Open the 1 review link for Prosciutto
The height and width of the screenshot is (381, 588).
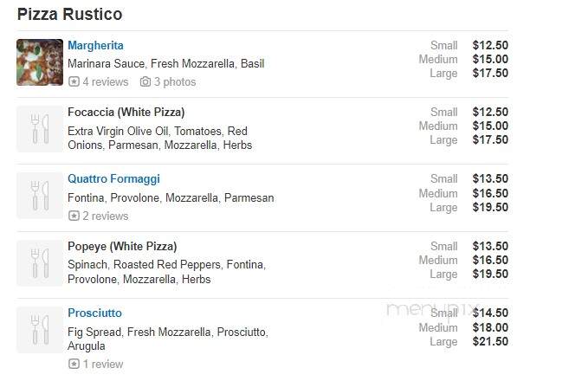click(x=103, y=364)
